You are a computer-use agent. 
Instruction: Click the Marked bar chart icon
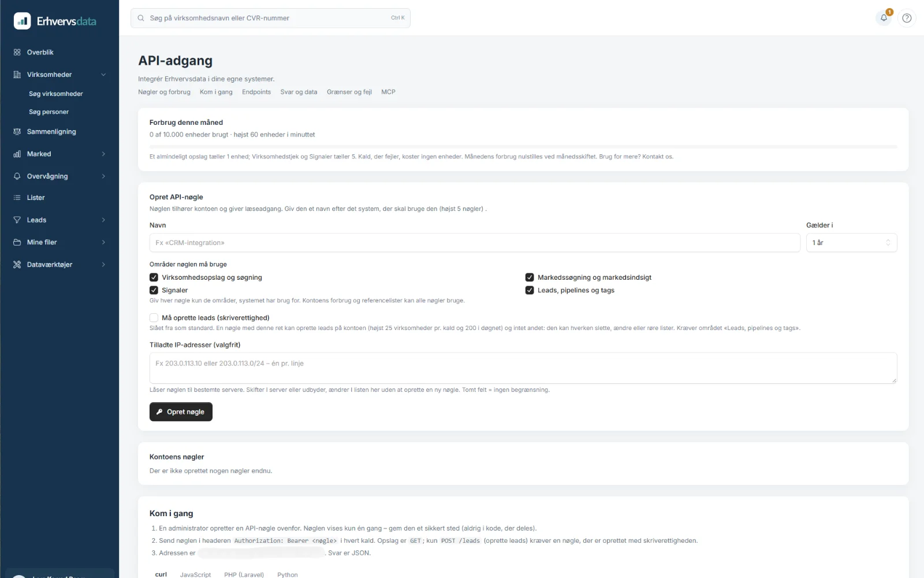17,154
